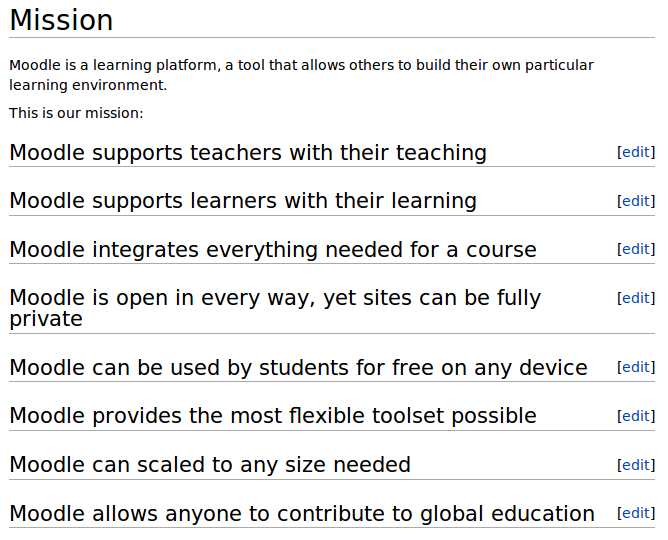Edit 'Moodle can be used by students' section

click(x=636, y=367)
